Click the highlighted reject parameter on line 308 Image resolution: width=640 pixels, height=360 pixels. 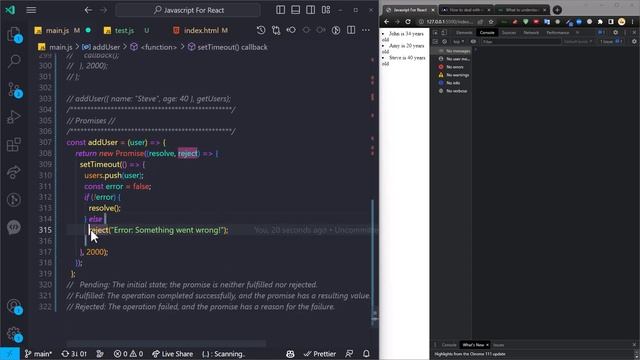pyautogui.click(x=188, y=153)
